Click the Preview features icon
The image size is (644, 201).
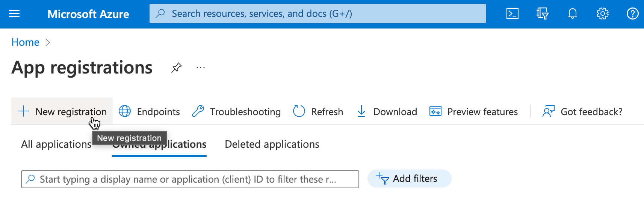(x=435, y=111)
